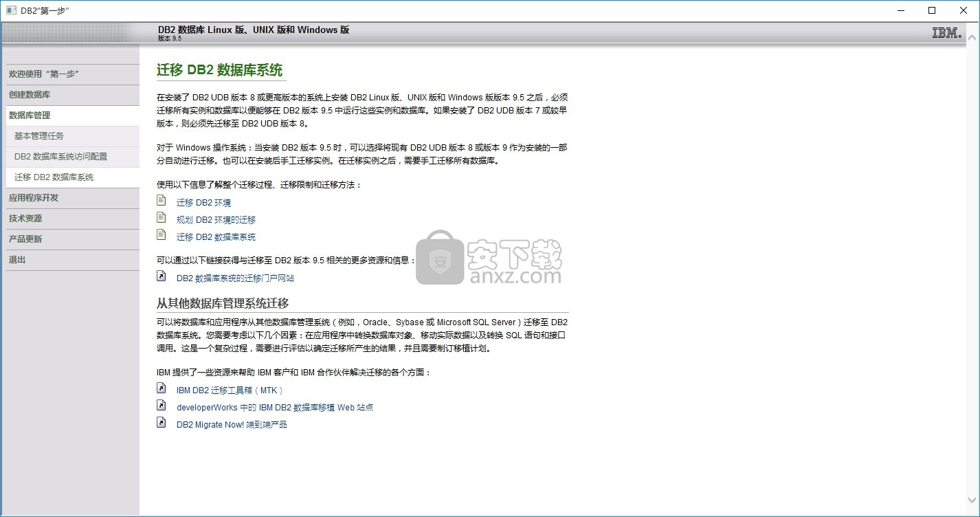Select 数据库管理 sidebar section
The image size is (980, 517).
click(73, 115)
